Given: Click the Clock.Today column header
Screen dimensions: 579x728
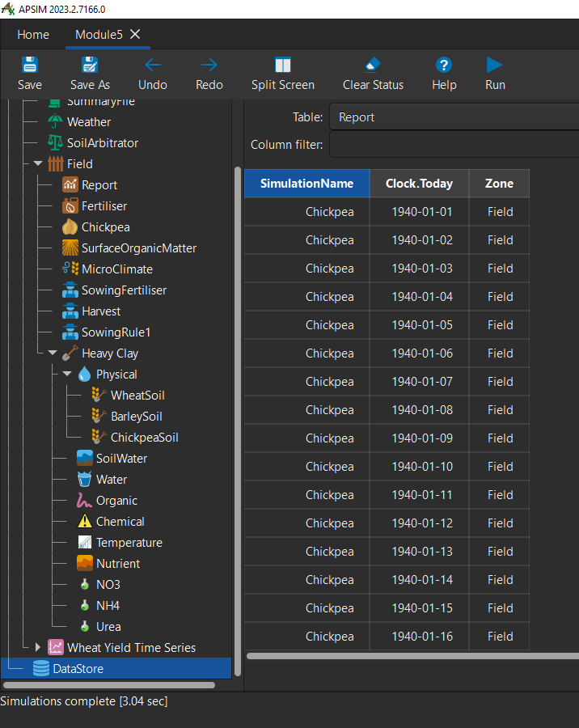Looking at the screenshot, I should pyautogui.click(x=419, y=184).
